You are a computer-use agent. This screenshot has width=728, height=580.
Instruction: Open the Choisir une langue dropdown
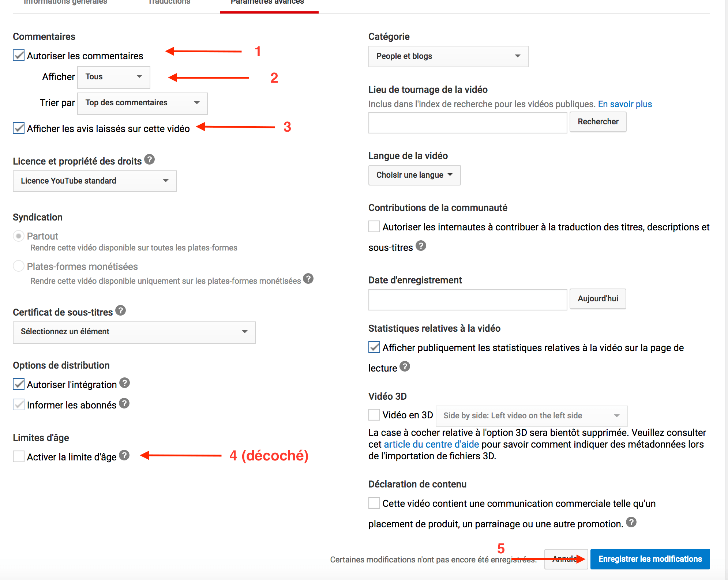[x=414, y=175]
